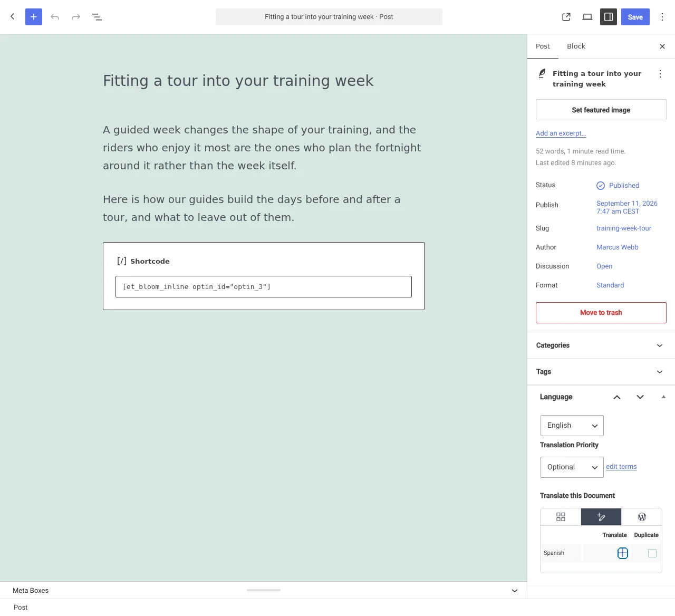Tick the Spanish Duplicate checkbox

pyautogui.click(x=652, y=553)
